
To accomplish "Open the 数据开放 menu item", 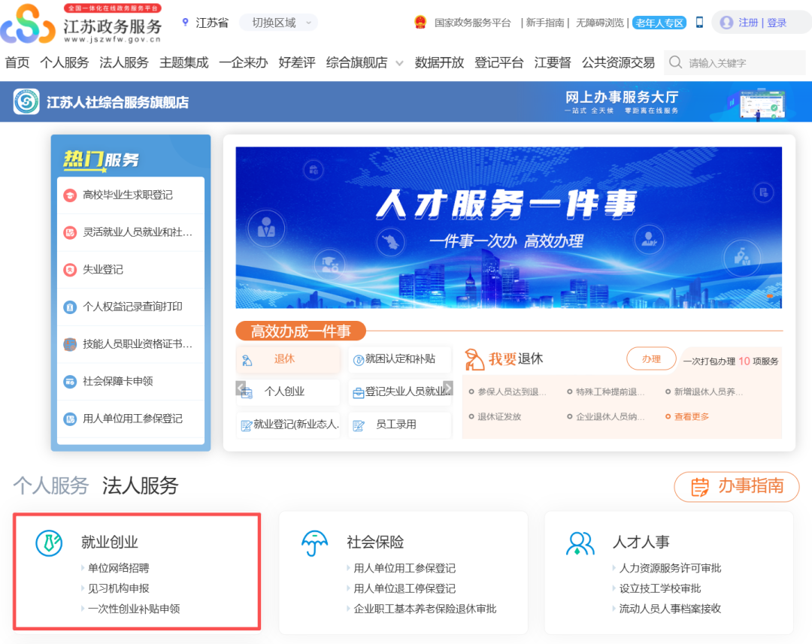I will point(439,62).
